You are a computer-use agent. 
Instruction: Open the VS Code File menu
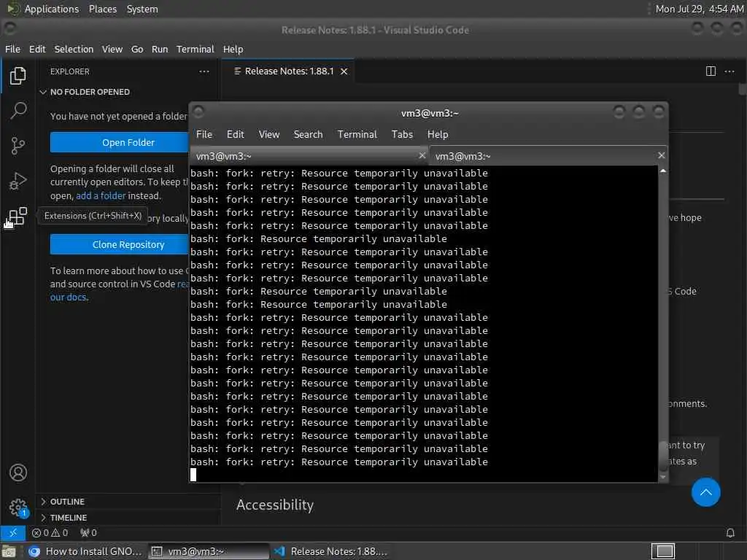coord(13,49)
